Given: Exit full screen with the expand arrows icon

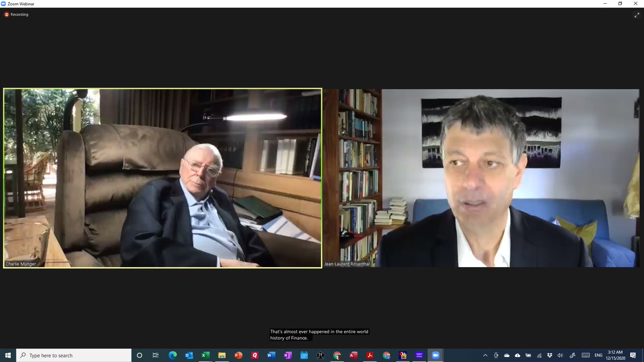Looking at the screenshot, I should pyautogui.click(x=636, y=15).
